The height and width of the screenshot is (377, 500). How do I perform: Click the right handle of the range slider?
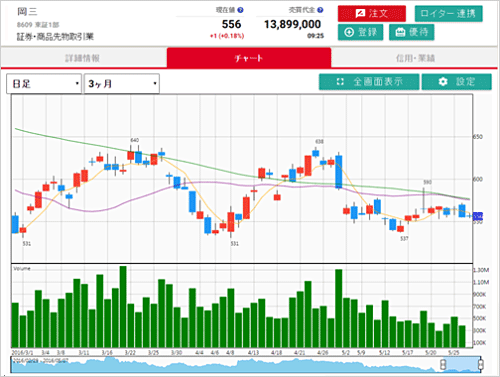point(480,364)
